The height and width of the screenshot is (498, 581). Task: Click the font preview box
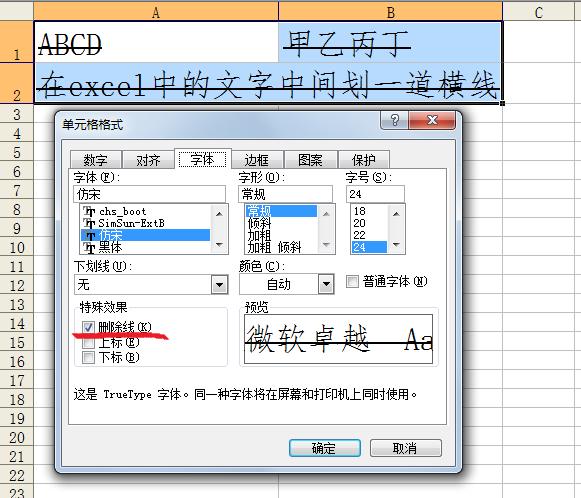click(x=338, y=339)
